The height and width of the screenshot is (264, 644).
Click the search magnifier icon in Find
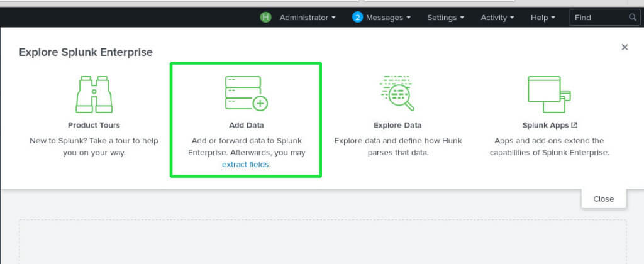point(633,18)
